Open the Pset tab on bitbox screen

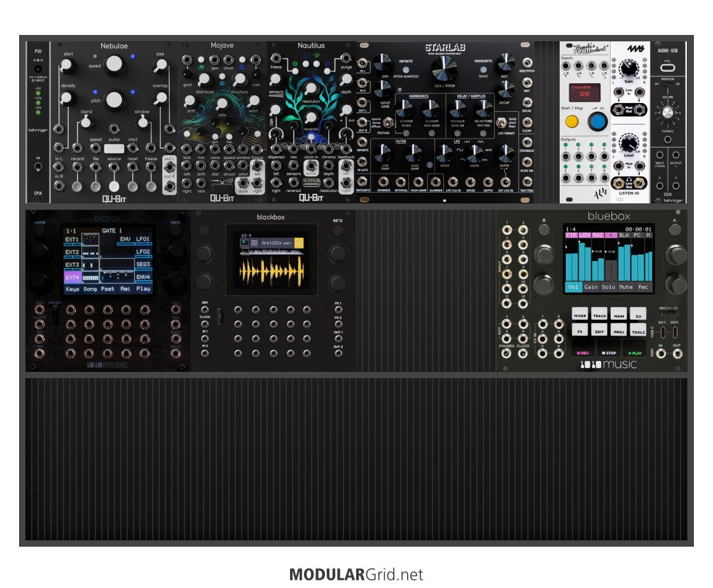point(107,289)
